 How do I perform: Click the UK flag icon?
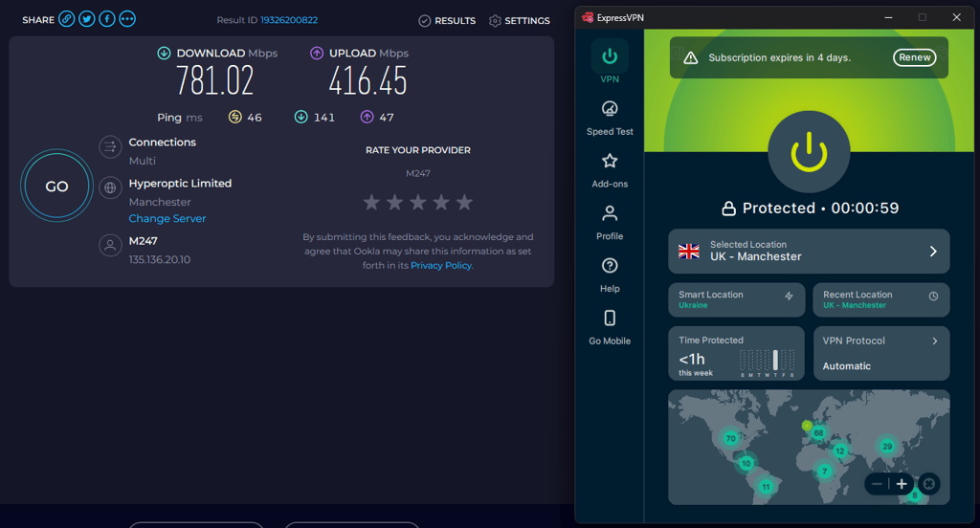pos(689,252)
